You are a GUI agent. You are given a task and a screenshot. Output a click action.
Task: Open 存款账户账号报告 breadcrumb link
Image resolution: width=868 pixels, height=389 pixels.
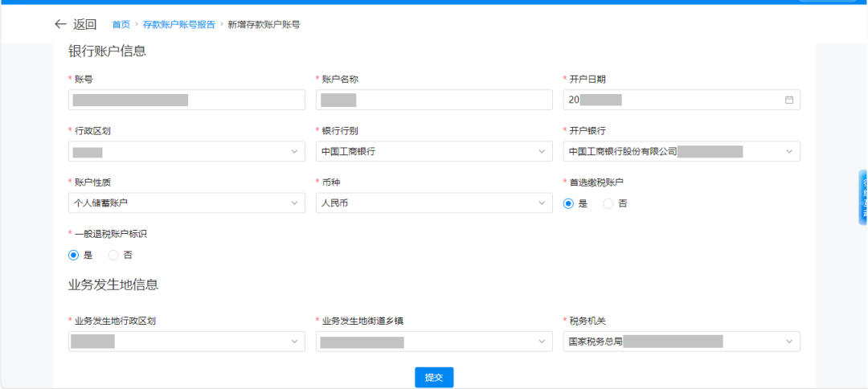coord(178,24)
